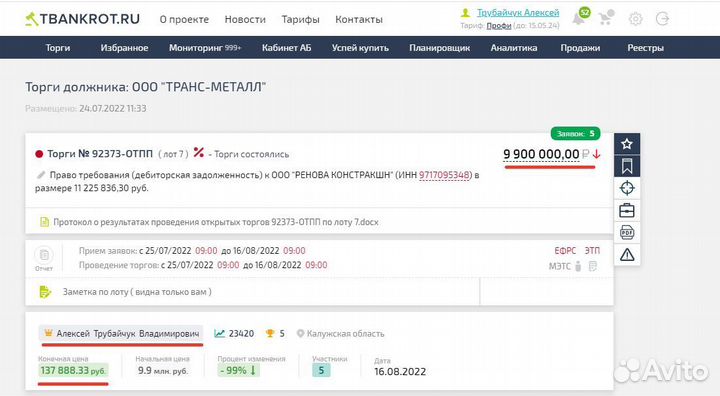720x396 pixels.
Task: Click the document icon right of МЭТС
Action: (593, 266)
